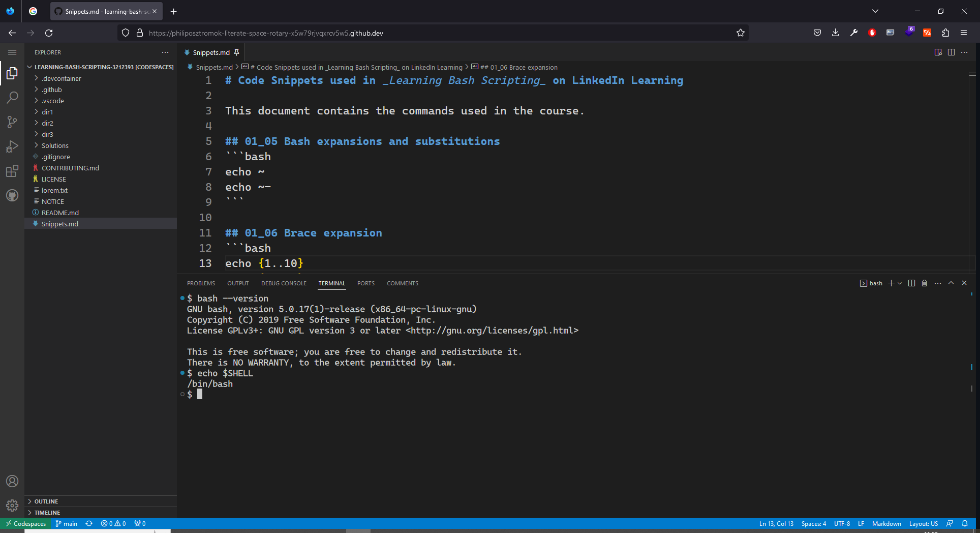Open the .gitignore file

[x=101, y=157]
